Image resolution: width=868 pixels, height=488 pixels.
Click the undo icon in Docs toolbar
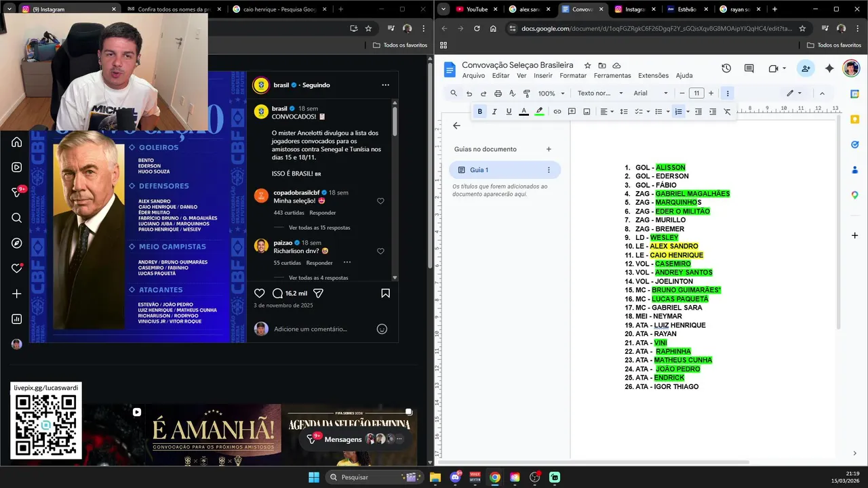(x=469, y=93)
